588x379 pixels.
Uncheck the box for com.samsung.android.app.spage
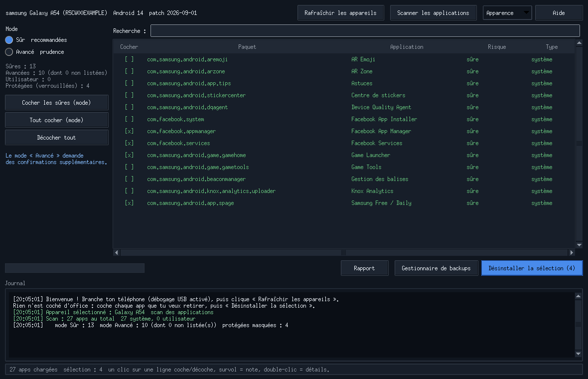click(129, 203)
